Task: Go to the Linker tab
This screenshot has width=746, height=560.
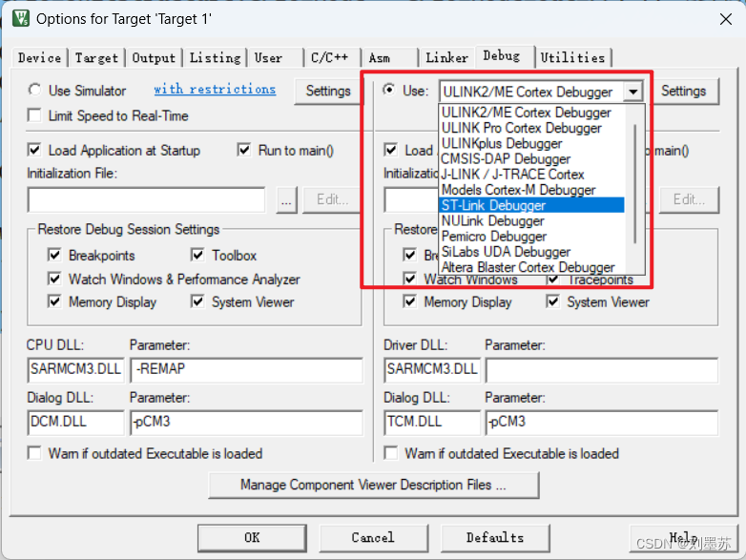Action: tap(446, 58)
